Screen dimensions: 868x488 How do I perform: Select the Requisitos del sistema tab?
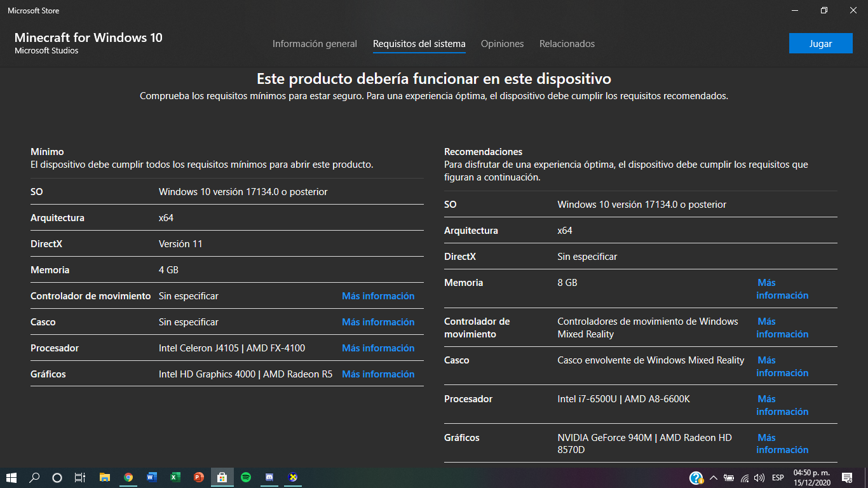click(x=419, y=44)
